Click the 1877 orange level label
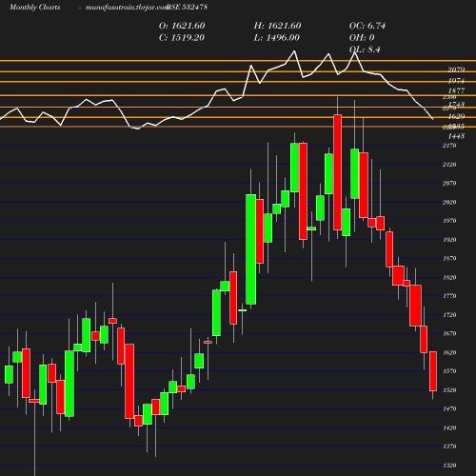The width and height of the screenshot is (476, 476). [456, 90]
